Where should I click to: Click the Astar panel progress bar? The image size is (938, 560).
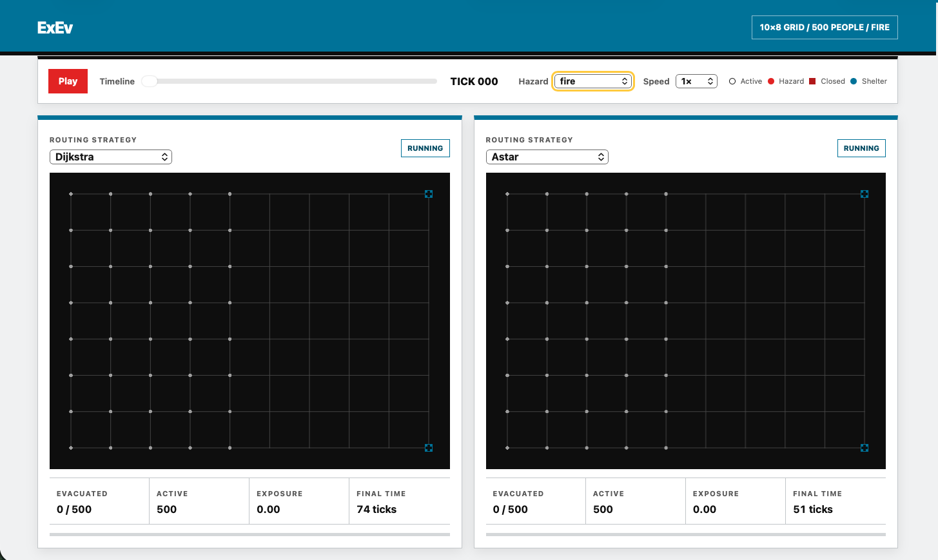686,534
